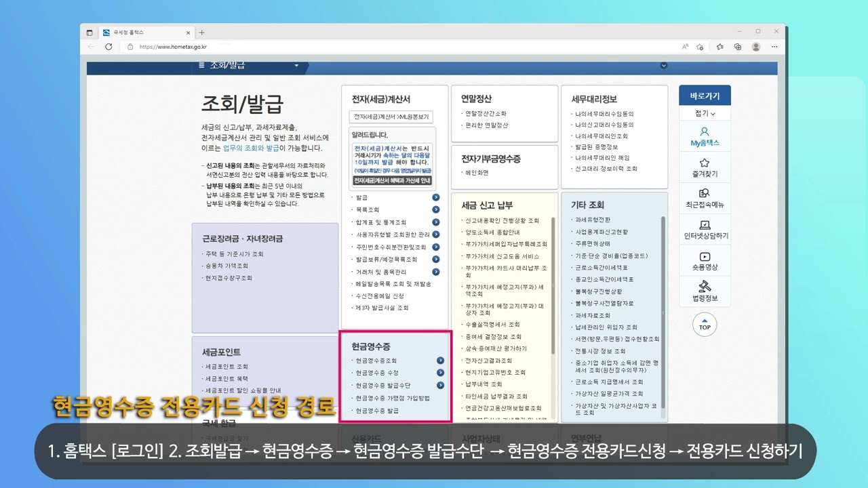Open 연말정산간소화 link
The width and height of the screenshot is (868, 488).
(x=486, y=114)
